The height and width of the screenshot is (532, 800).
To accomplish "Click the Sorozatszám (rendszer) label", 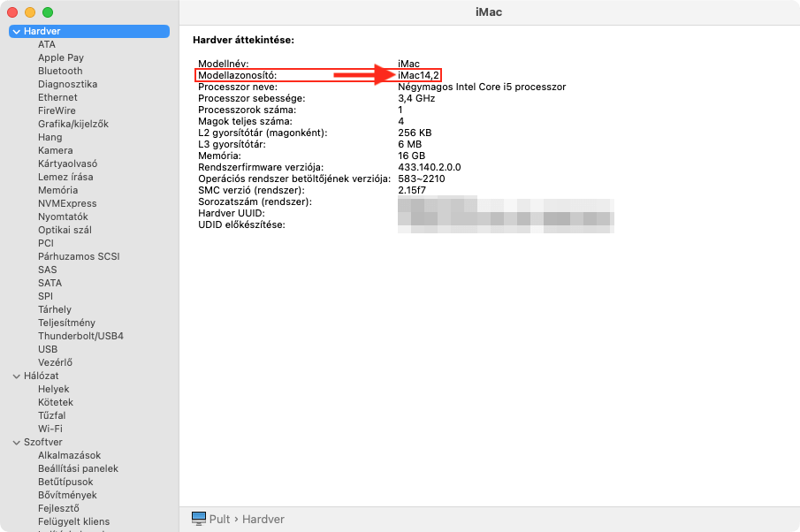I will (x=255, y=202).
